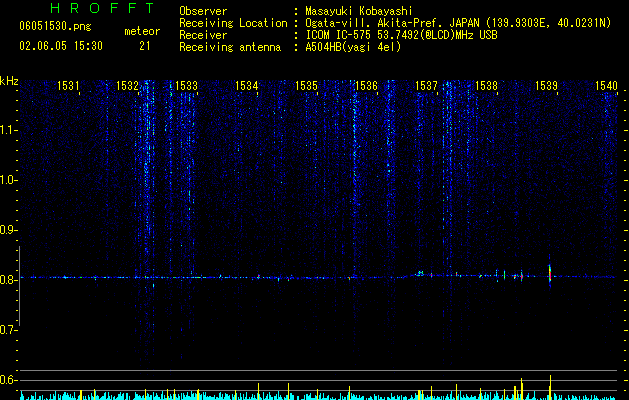Click the 1.1 kHz axis label
The height and width of the screenshot is (400, 629).
(8, 130)
